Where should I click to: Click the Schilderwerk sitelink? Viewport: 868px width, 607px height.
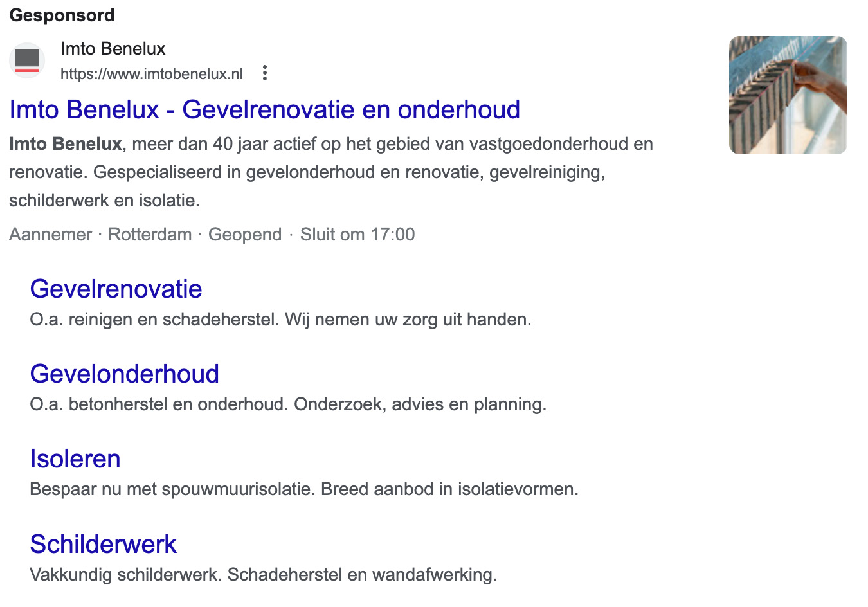point(103,544)
